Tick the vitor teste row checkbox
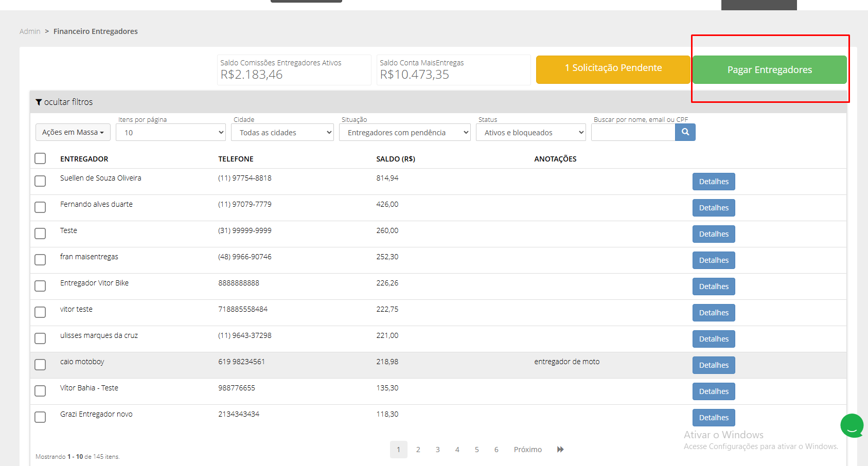The height and width of the screenshot is (466, 868). [x=40, y=312]
